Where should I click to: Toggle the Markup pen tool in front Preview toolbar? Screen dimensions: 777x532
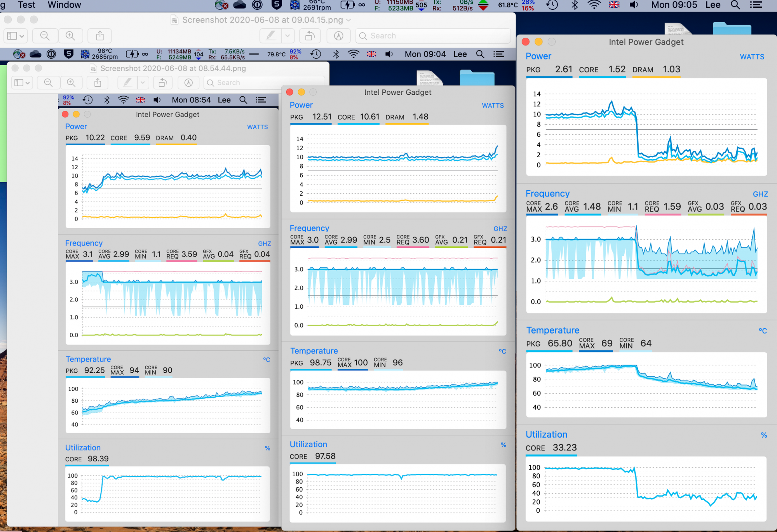[x=270, y=36]
